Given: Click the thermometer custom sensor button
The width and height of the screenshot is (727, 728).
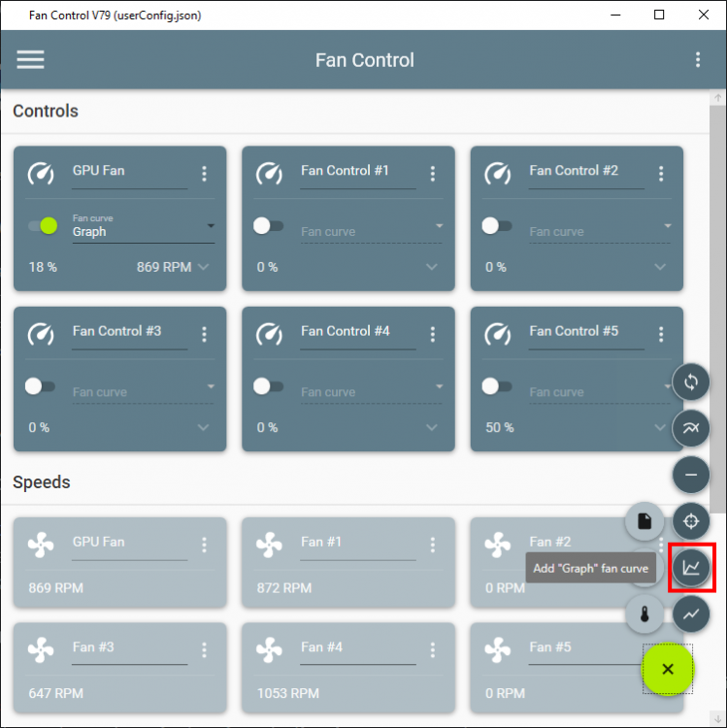Looking at the screenshot, I should (644, 613).
